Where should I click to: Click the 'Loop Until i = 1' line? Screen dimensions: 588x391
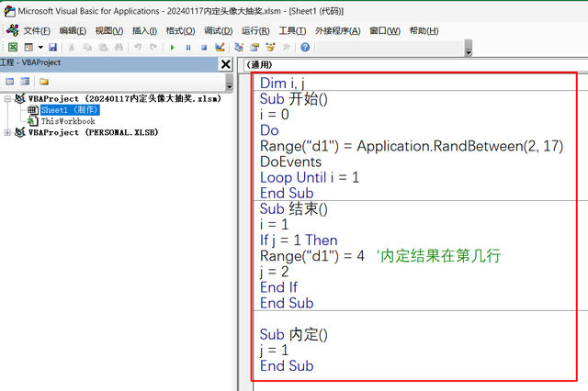pyautogui.click(x=310, y=177)
